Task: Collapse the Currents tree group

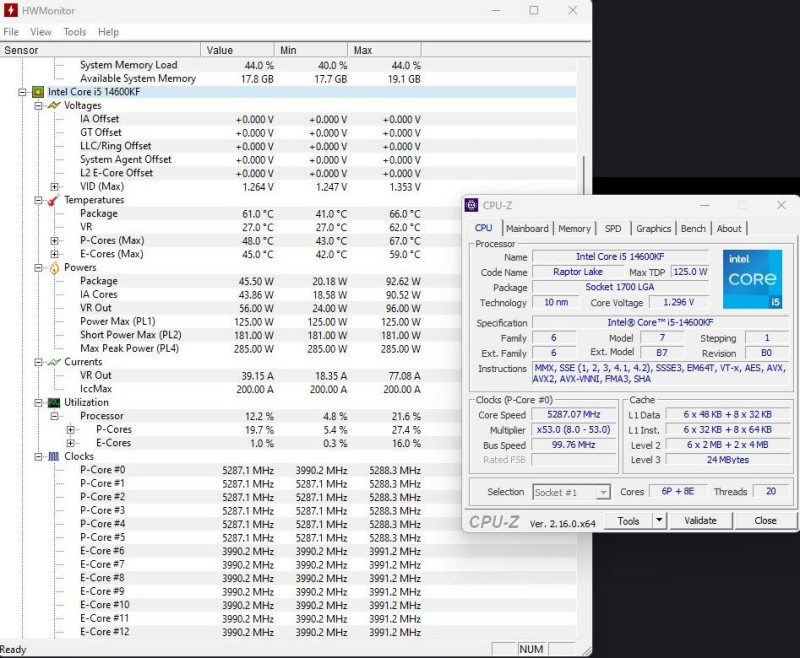Action: [x=38, y=362]
